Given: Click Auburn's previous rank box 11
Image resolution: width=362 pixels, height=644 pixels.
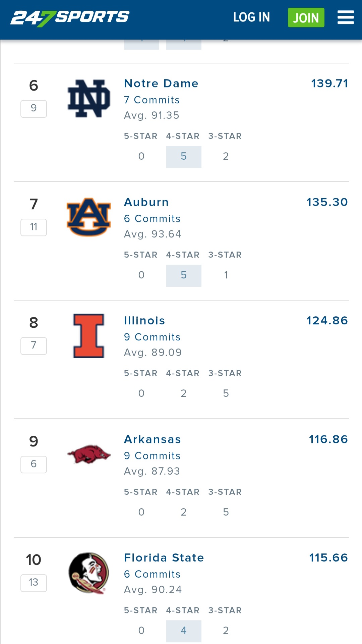Looking at the screenshot, I should pyautogui.click(x=34, y=227).
